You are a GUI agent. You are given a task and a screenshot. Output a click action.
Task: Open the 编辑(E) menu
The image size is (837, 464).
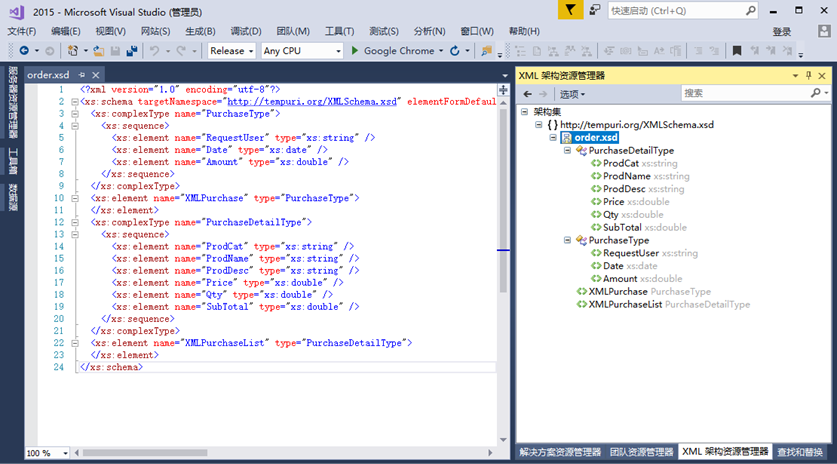pos(66,31)
